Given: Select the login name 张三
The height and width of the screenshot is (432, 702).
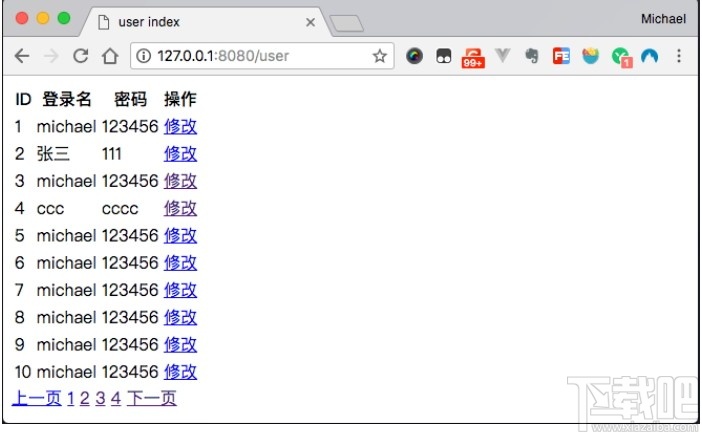Looking at the screenshot, I should (x=53, y=154).
